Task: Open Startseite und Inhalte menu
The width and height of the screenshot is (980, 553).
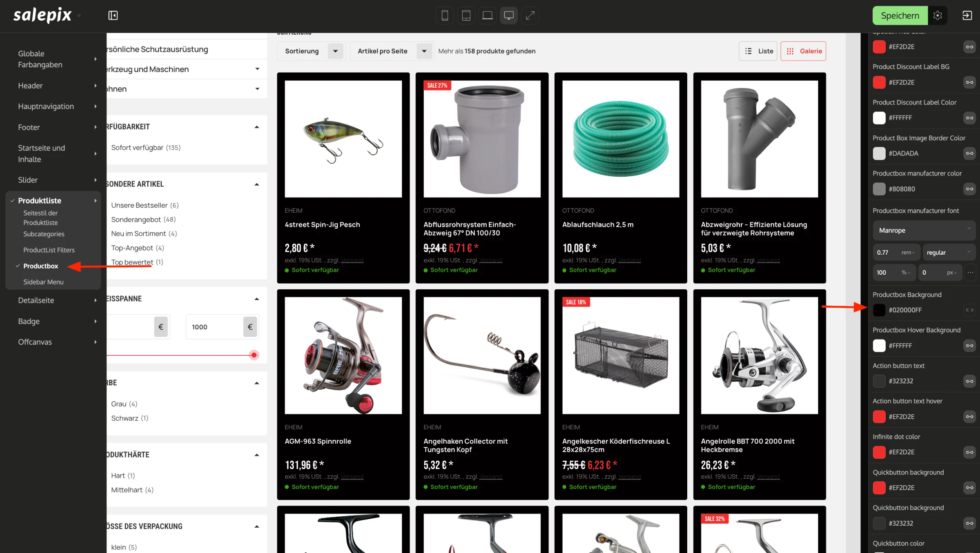Action: point(53,154)
